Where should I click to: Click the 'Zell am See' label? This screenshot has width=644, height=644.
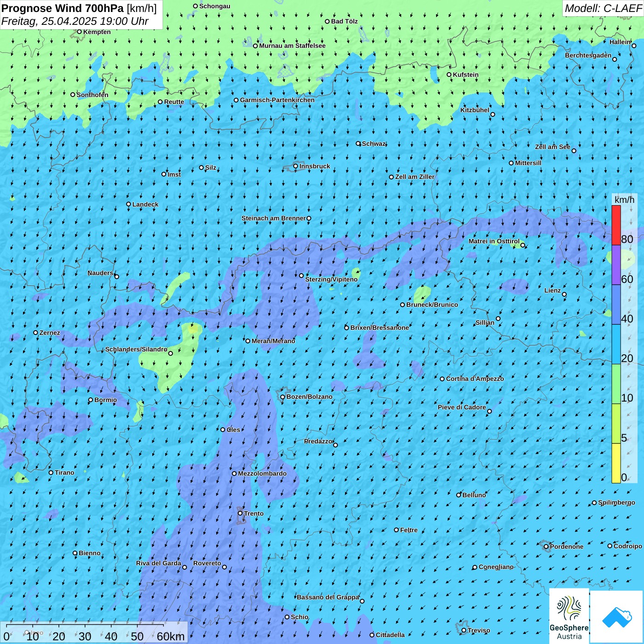click(552, 147)
